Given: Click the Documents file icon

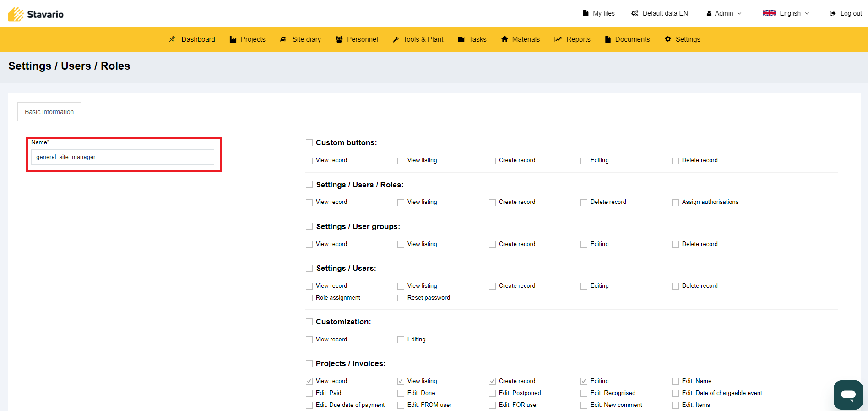Looking at the screenshot, I should point(608,39).
